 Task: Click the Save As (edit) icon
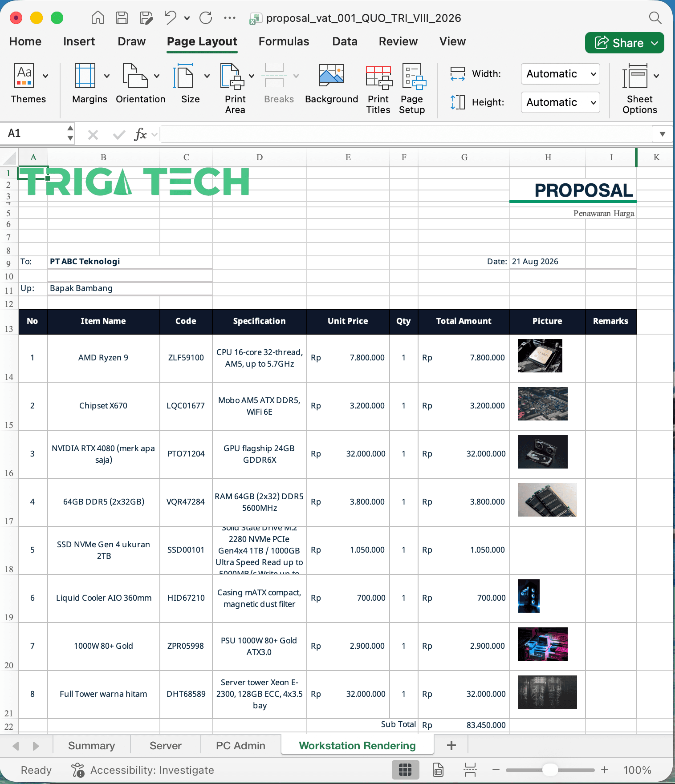click(146, 18)
